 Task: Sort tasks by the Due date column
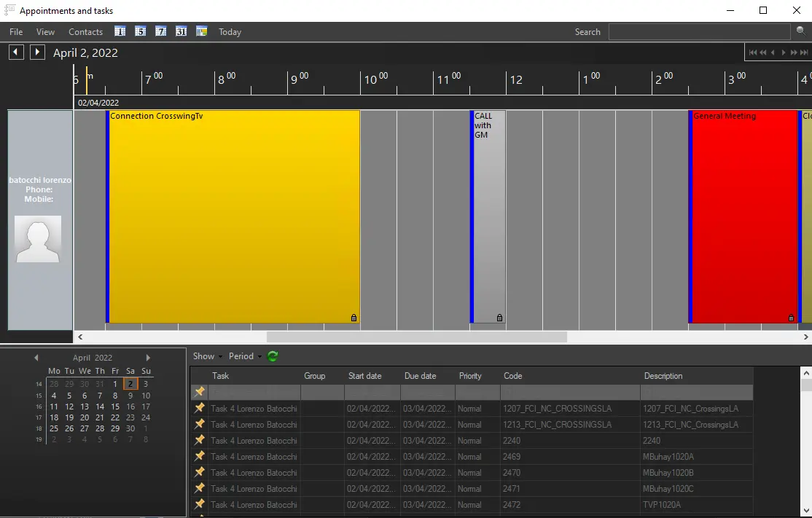[421, 376]
